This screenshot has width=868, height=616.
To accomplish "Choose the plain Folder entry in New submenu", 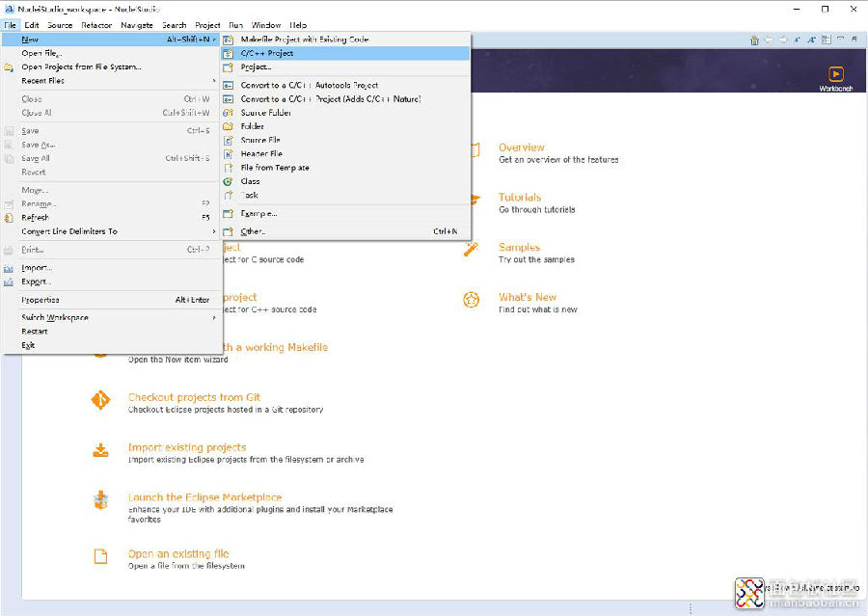I will (x=346, y=126).
